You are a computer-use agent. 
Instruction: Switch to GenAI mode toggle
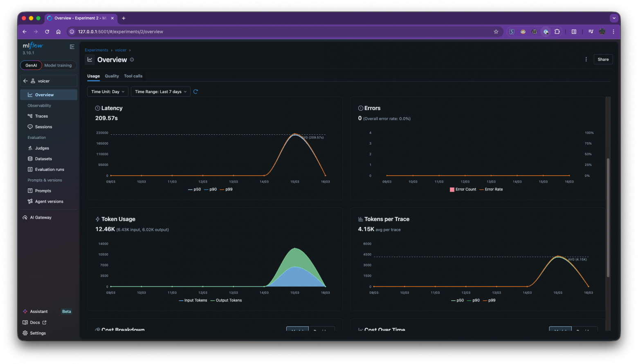point(31,65)
